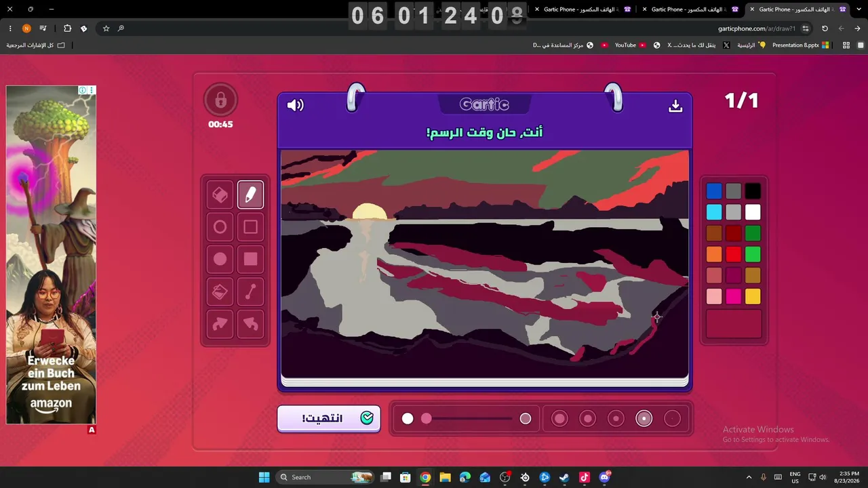Click the انتهيت! done button
Screen dimensions: 868x488
pyautogui.click(x=329, y=418)
